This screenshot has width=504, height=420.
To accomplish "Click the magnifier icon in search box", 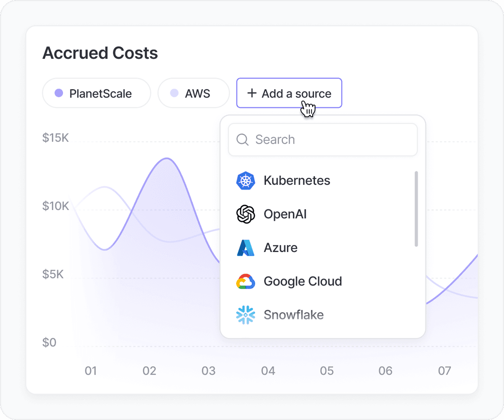I will 243,140.
